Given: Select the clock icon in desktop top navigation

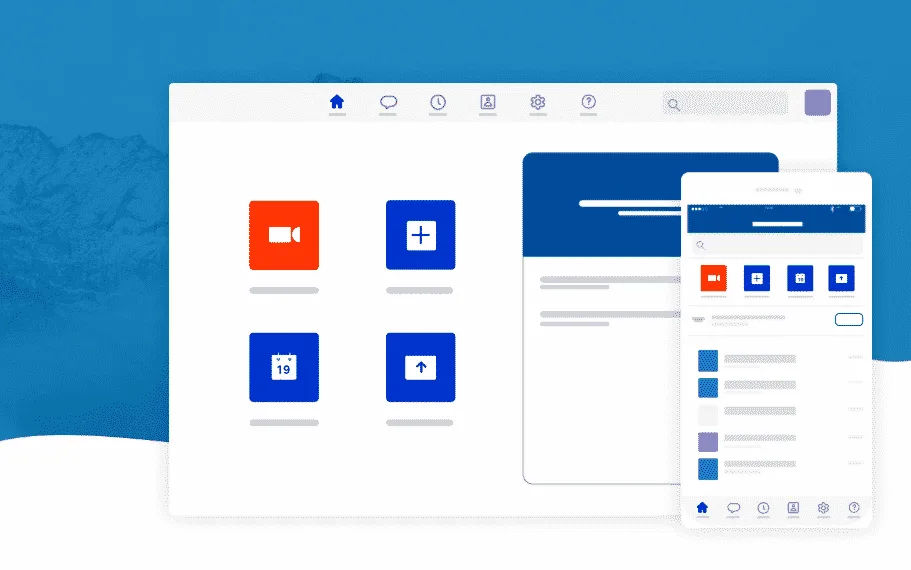Looking at the screenshot, I should pyautogui.click(x=438, y=102).
